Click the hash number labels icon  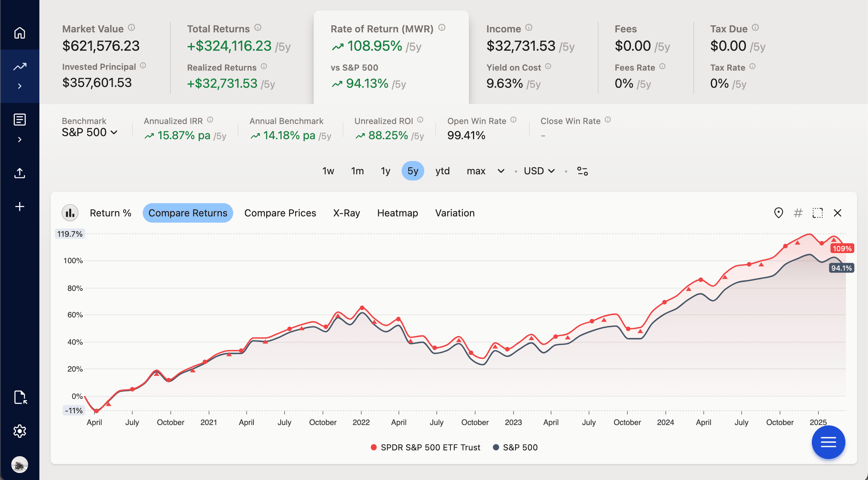[798, 213]
